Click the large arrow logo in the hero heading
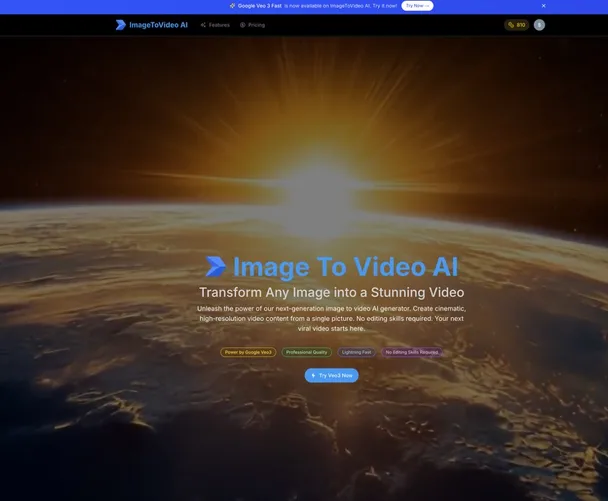This screenshot has width=608, height=501. point(216,266)
